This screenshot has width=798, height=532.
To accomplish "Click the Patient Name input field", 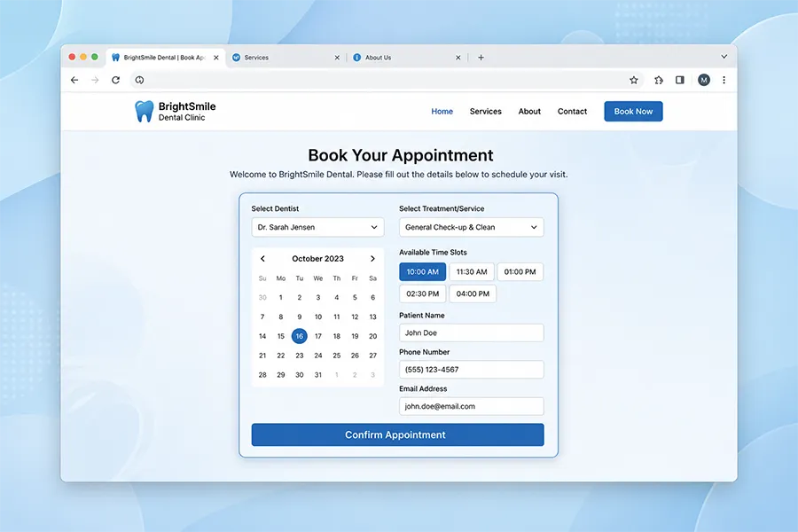I will [472, 333].
